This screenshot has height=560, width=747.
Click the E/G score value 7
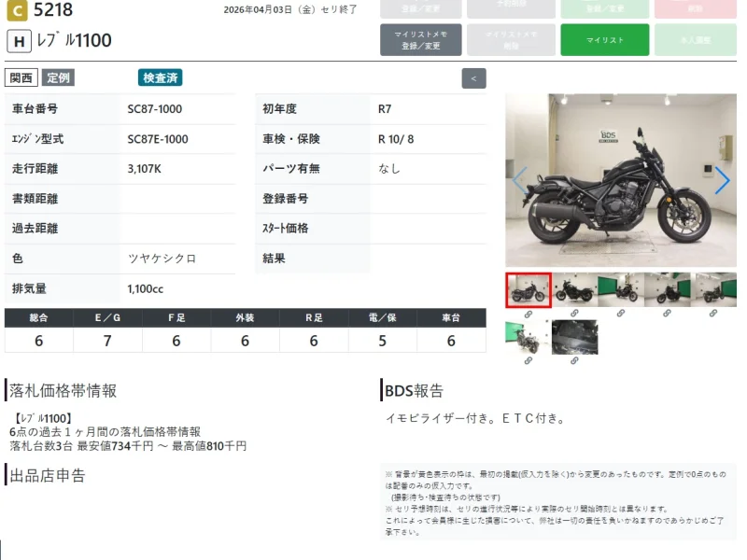(107, 341)
